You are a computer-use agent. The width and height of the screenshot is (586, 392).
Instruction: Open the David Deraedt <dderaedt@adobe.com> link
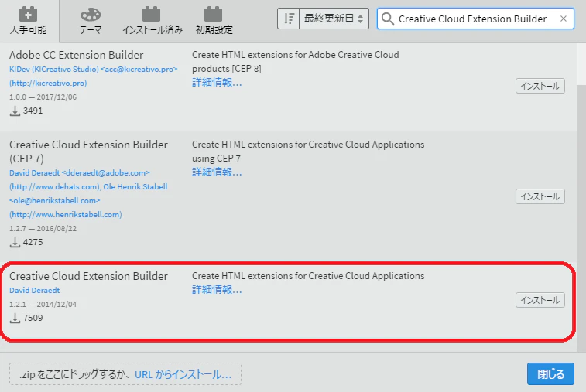click(80, 173)
